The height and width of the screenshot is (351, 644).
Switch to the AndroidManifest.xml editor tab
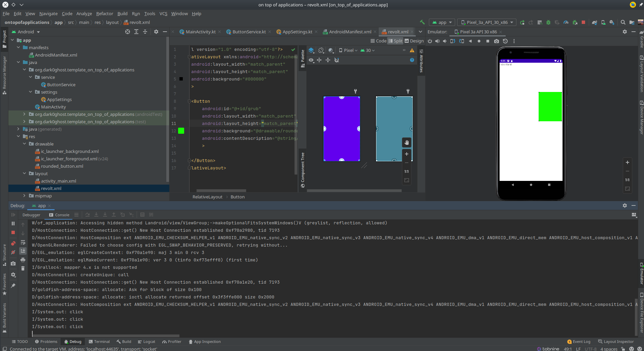tap(350, 32)
